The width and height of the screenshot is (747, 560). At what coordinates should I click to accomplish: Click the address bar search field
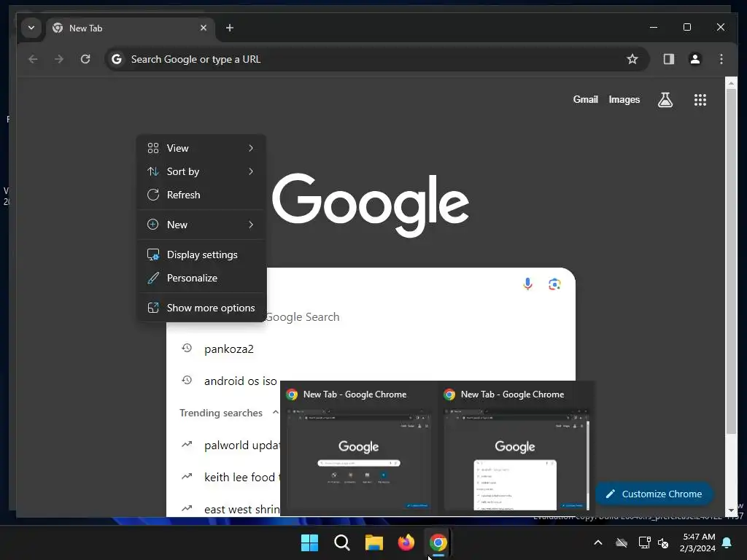[x=376, y=59]
